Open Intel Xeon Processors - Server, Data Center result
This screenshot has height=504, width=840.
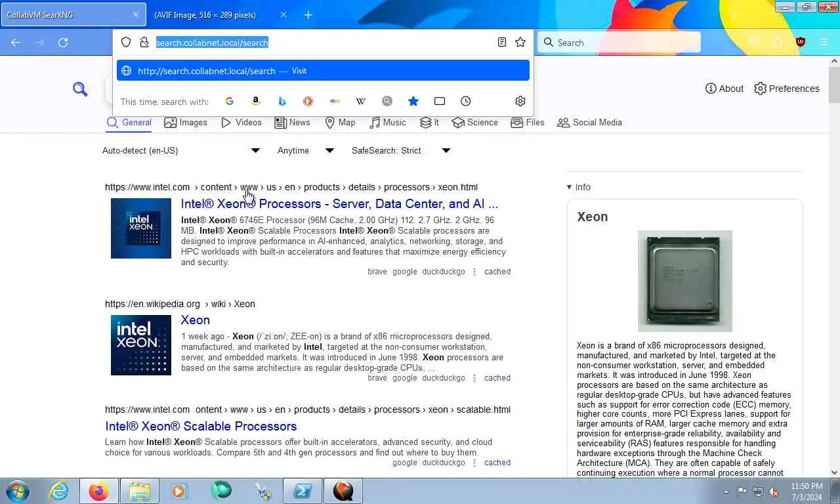click(x=339, y=204)
